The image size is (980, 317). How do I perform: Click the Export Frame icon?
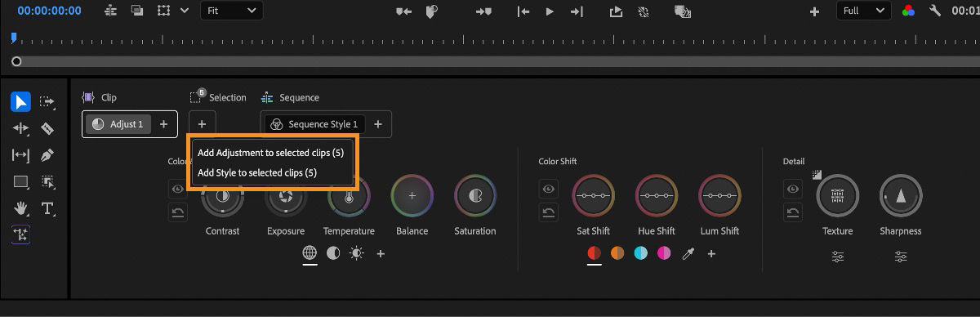pyautogui.click(x=617, y=11)
